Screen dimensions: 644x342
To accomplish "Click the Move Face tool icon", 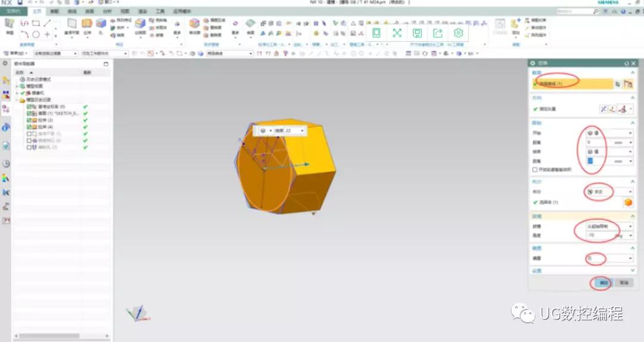I will 194,24.
